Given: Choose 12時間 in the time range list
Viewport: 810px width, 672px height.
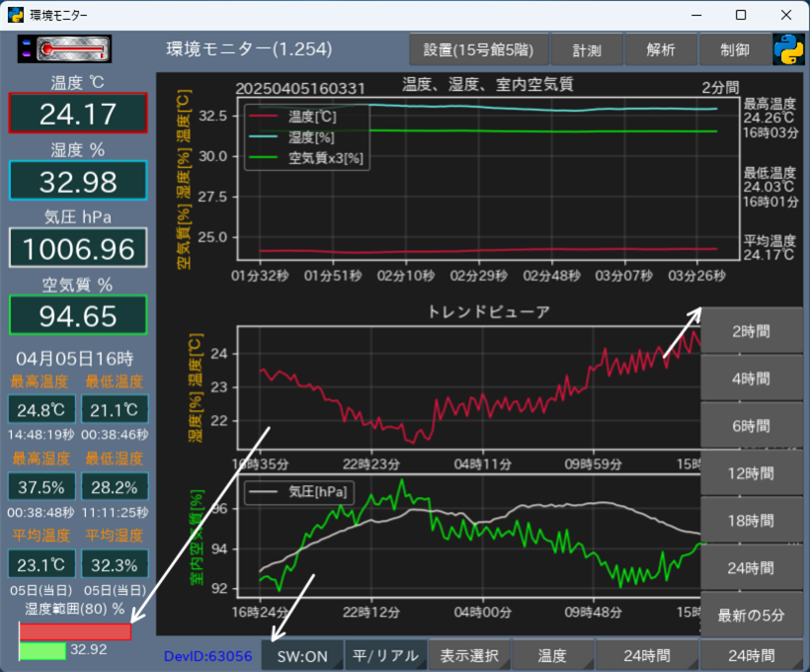Looking at the screenshot, I should click(751, 473).
